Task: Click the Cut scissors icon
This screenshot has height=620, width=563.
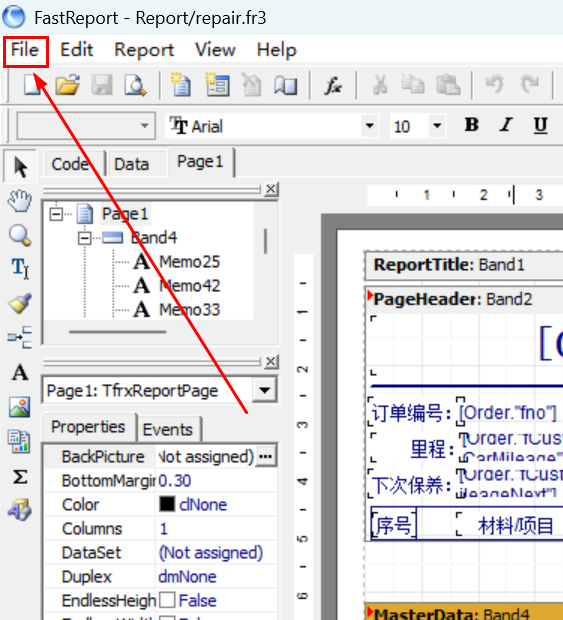Action: pyautogui.click(x=380, y=84)
